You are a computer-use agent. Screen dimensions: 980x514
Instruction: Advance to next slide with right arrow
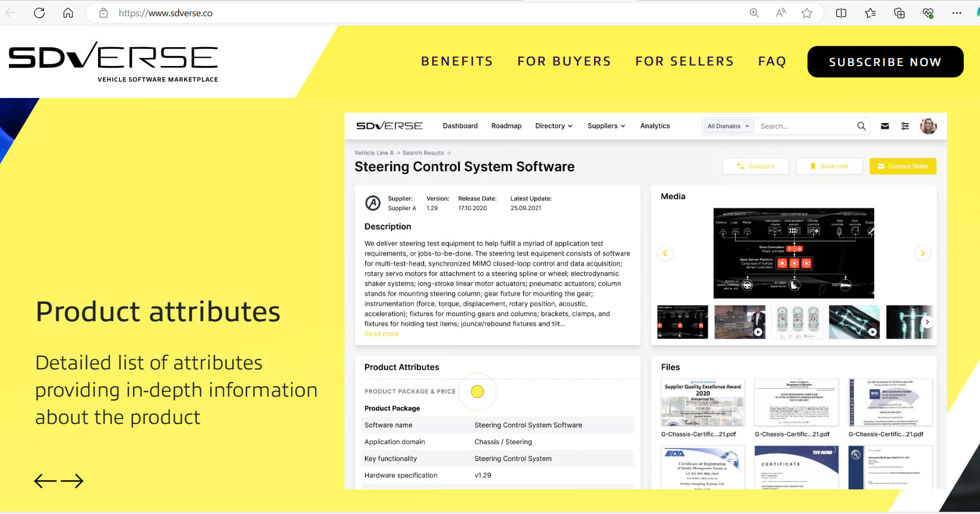(72, 480)
